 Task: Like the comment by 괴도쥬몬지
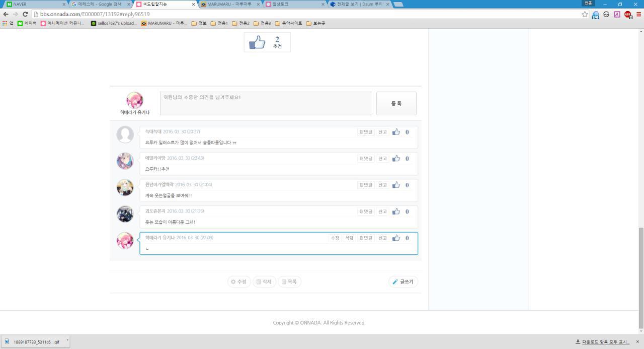pos(396,212)
